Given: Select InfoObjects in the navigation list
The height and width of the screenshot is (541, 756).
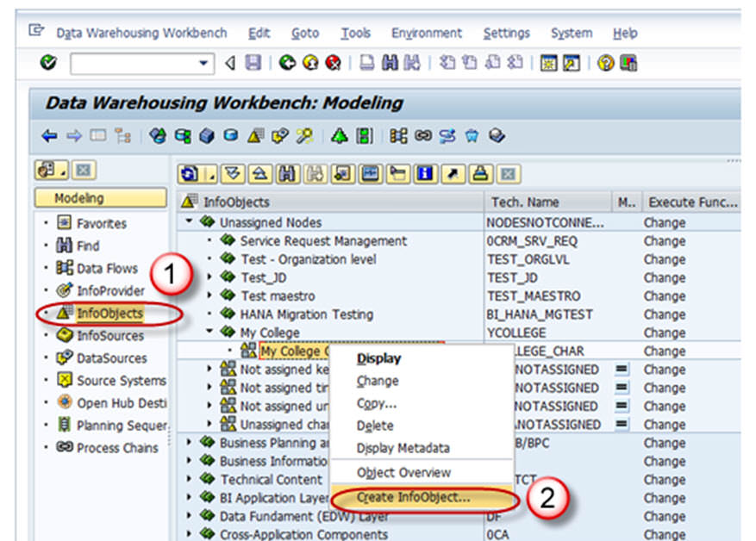Looking at the screenshot, I should pos(109,314).
